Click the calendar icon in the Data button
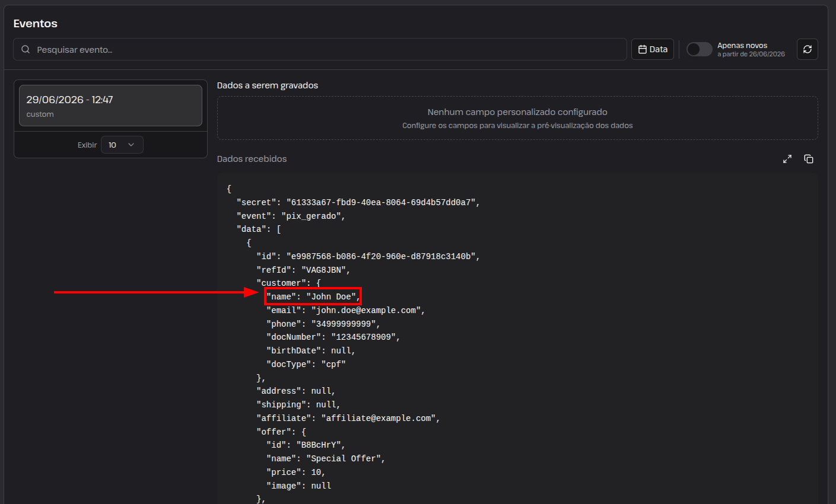The width and height of the screenshot is (836, 504). pos(642,49)
